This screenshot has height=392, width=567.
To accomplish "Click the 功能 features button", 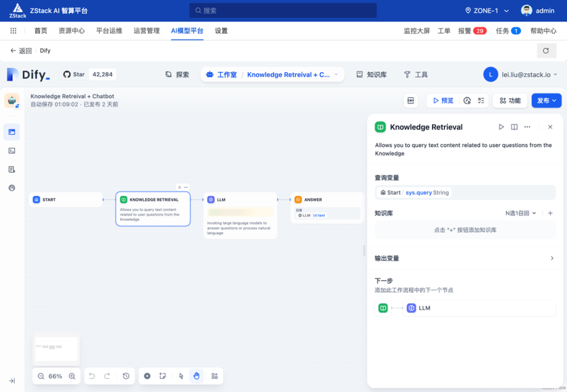I will pyautogui.click(x=510, y=100).
